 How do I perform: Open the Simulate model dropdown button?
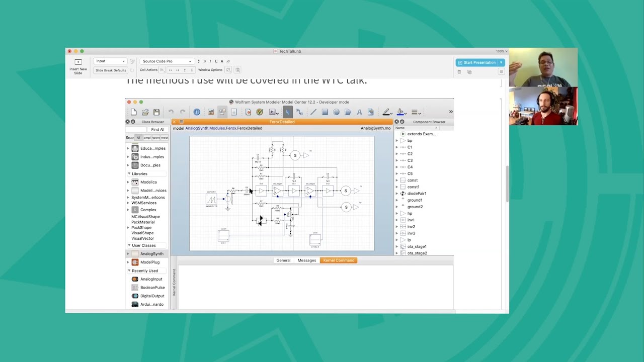coord(274,112)
